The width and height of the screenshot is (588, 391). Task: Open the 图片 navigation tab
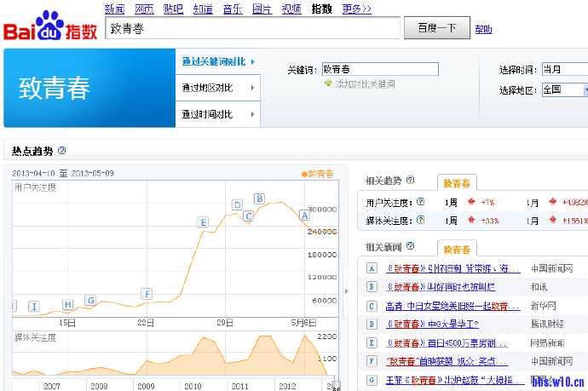[x=262, y=9]
